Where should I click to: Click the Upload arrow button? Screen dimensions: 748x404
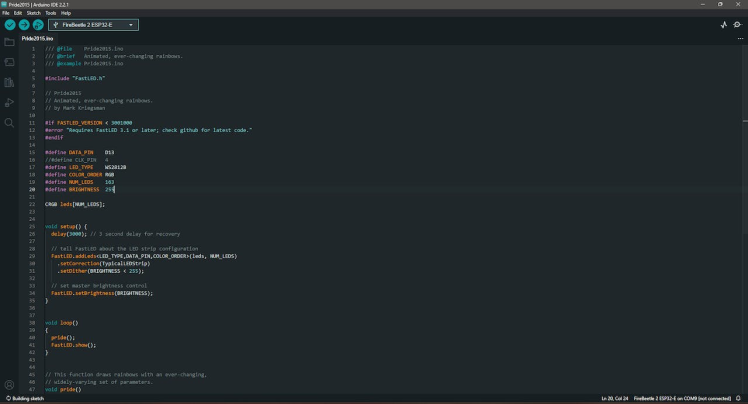click(x=24, y=24)
